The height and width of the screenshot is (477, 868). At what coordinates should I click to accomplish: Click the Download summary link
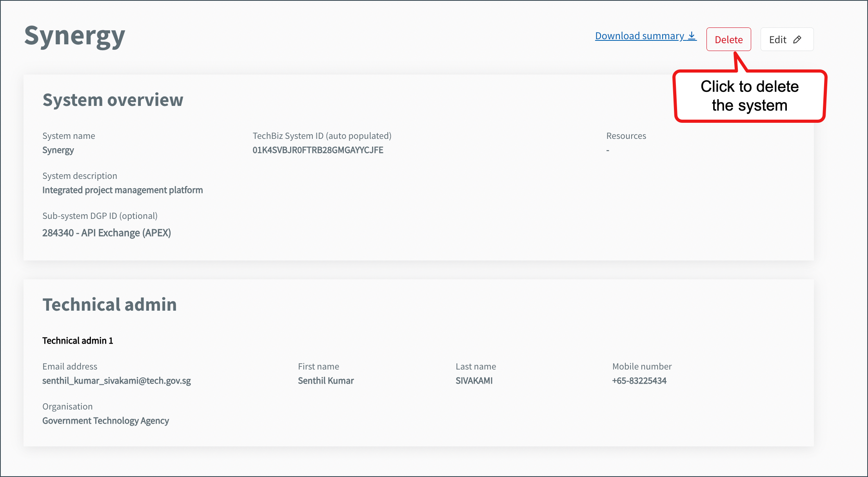pyautogui.click(x=646, y=36)
